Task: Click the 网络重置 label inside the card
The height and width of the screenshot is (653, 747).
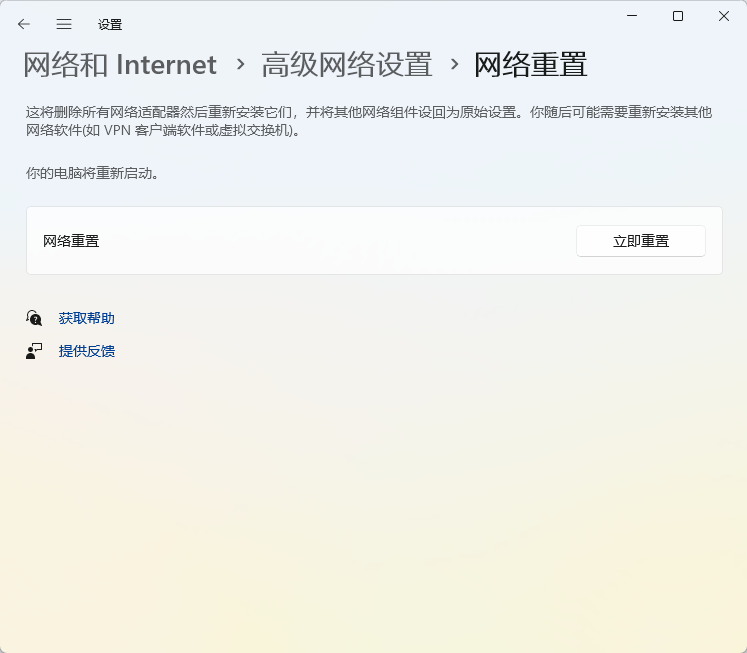Action: coord(71,241)
